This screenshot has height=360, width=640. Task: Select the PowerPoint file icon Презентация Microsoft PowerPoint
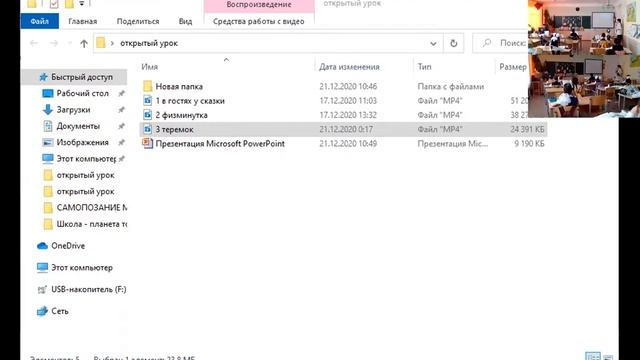147,143
